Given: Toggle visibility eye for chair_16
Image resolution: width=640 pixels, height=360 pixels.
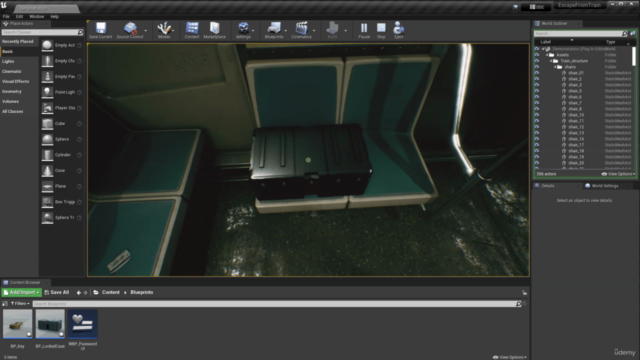Looking at the screenshot, I should click(x=537, y=139).
